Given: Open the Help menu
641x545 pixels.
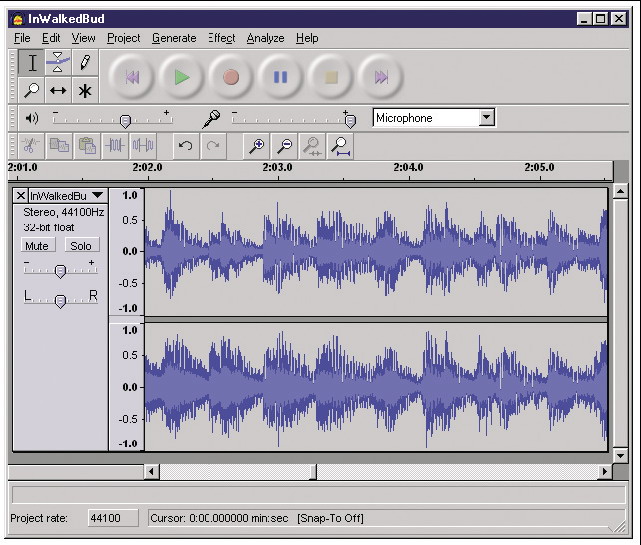Looking at the screenshot, I should point(307,38).
